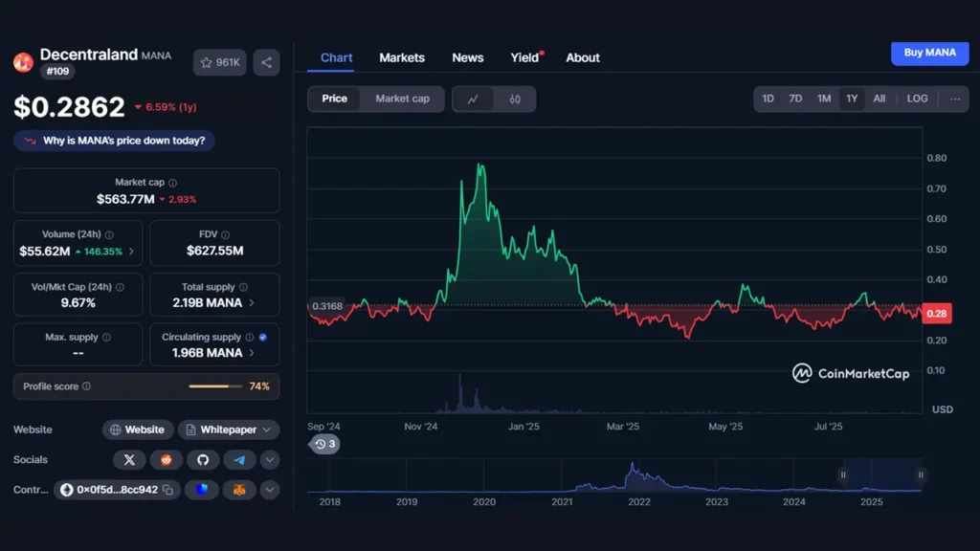Open the X (Twitter) social link

pos(129,460)
